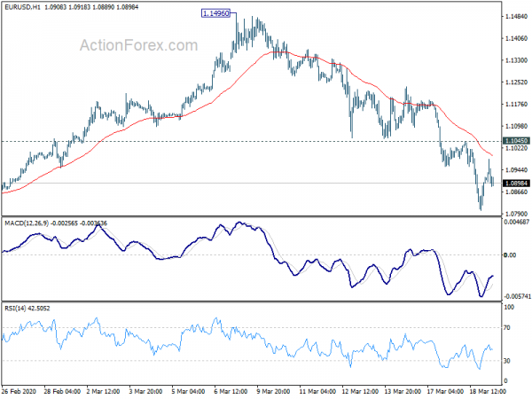
Task: Click the 9 Mar 20:00 time label
Action: 273,391
